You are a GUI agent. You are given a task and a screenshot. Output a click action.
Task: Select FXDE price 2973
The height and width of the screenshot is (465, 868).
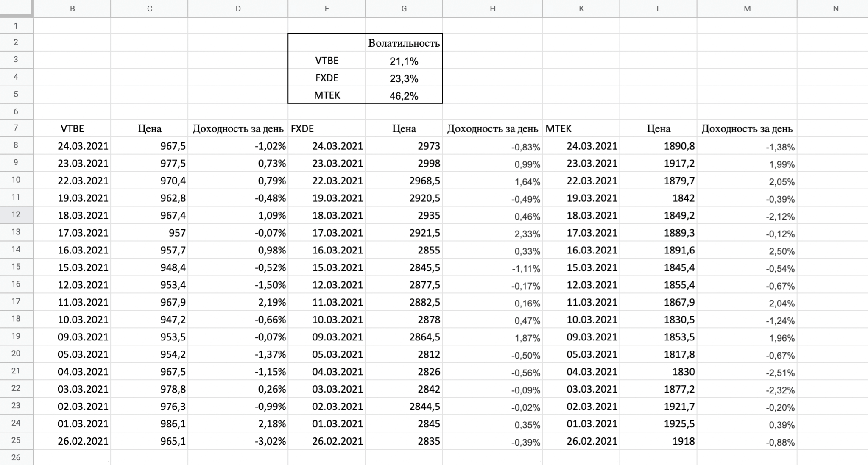(404, 146)
